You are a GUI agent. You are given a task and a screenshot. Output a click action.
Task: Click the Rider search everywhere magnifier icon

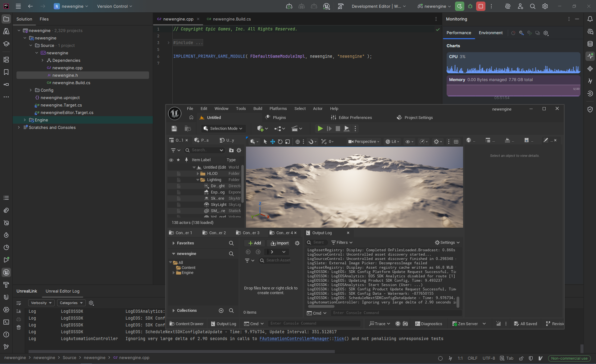(x=533, y=6)
